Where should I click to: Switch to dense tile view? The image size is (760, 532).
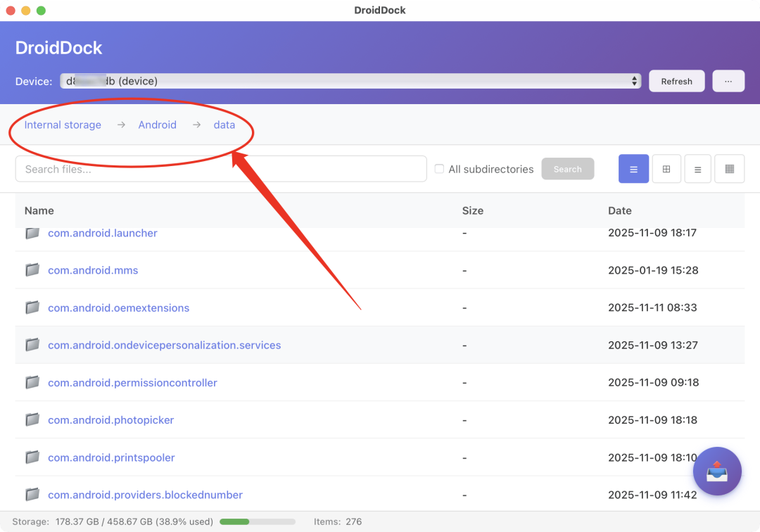tap(730, 169)
